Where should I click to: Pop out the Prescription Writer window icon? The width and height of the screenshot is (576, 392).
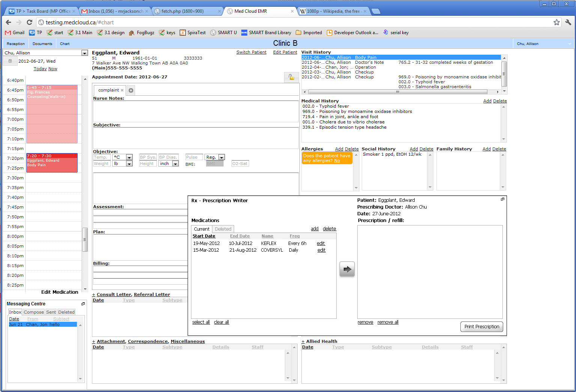coord(502,199)
